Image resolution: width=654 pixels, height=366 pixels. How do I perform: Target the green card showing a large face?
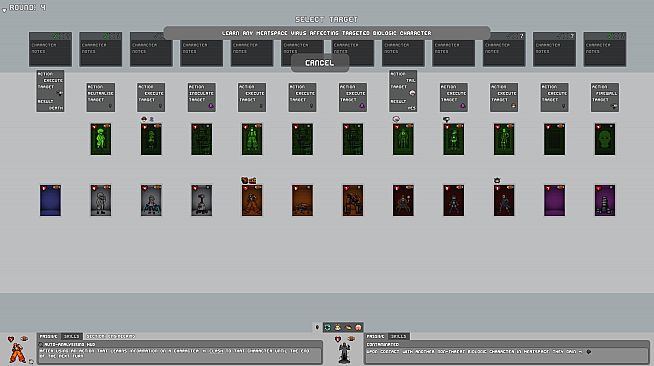tap(605, 139)
